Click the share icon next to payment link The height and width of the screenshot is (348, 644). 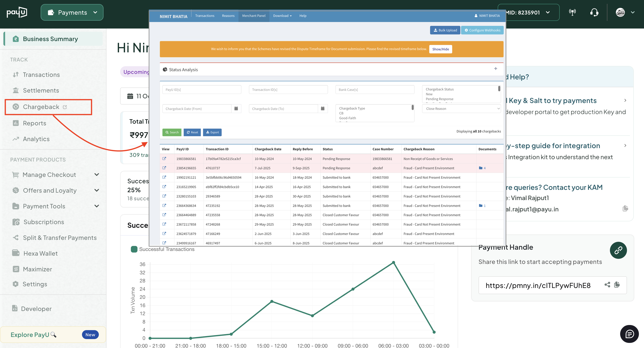tap(607, 285)
